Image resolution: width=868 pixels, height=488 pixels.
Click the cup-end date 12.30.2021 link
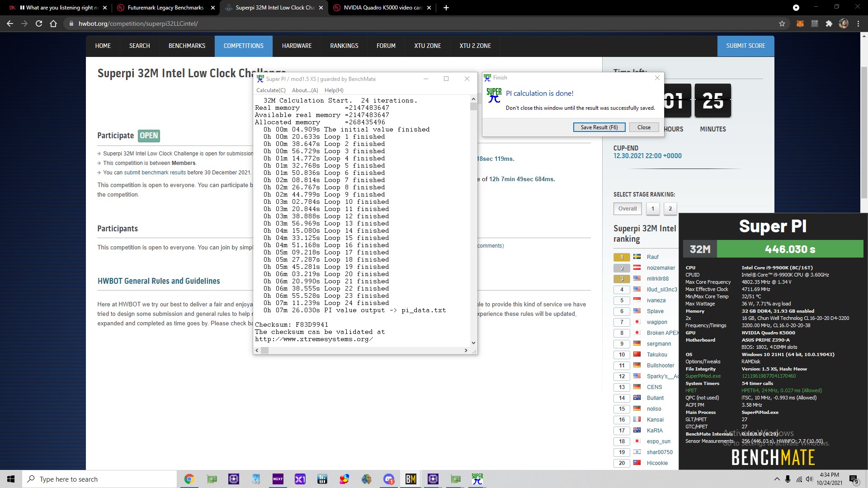tap(647, 155)
